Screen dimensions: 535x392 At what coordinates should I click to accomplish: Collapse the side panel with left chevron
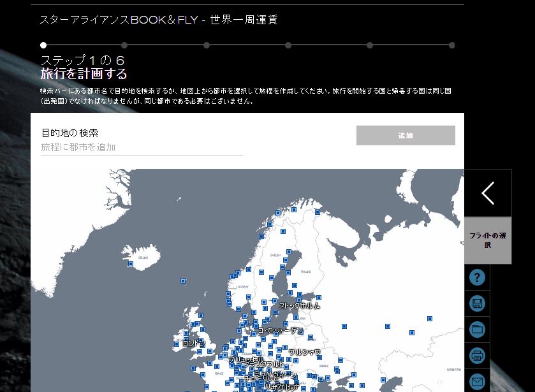tap(488, 193)
